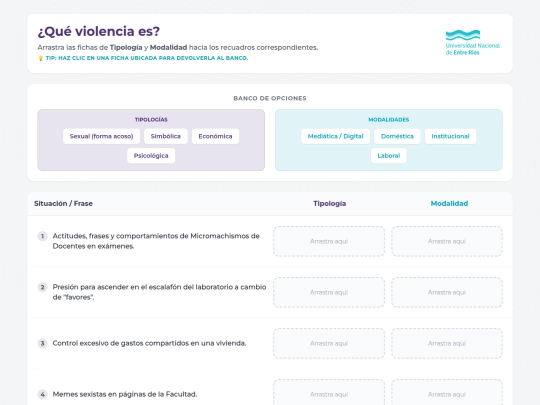Click the number 2 badge

pos(42,287)
